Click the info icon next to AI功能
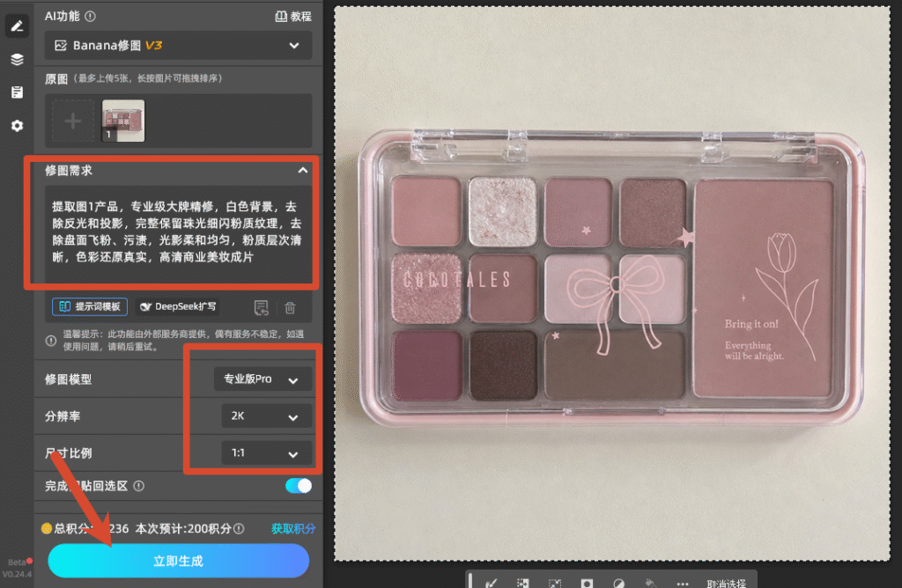 pyautogui.click(x=91, y=17)
